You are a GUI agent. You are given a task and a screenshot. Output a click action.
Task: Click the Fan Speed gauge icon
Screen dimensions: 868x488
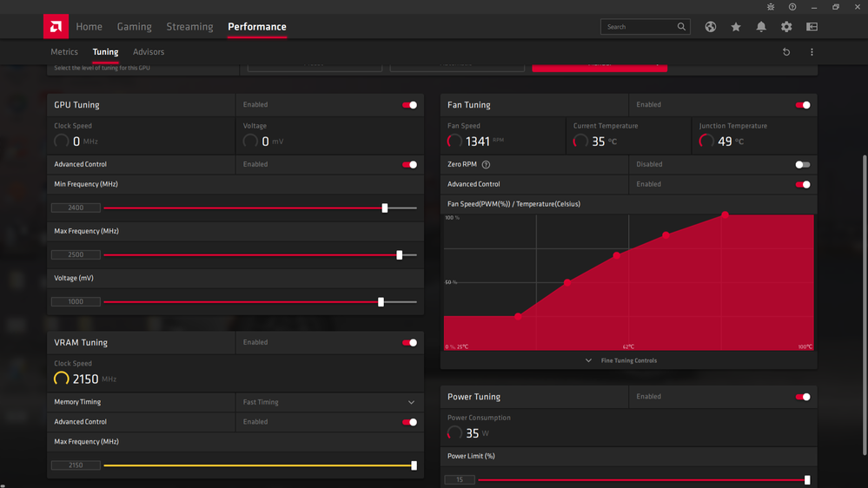click(x=454, y=141)
